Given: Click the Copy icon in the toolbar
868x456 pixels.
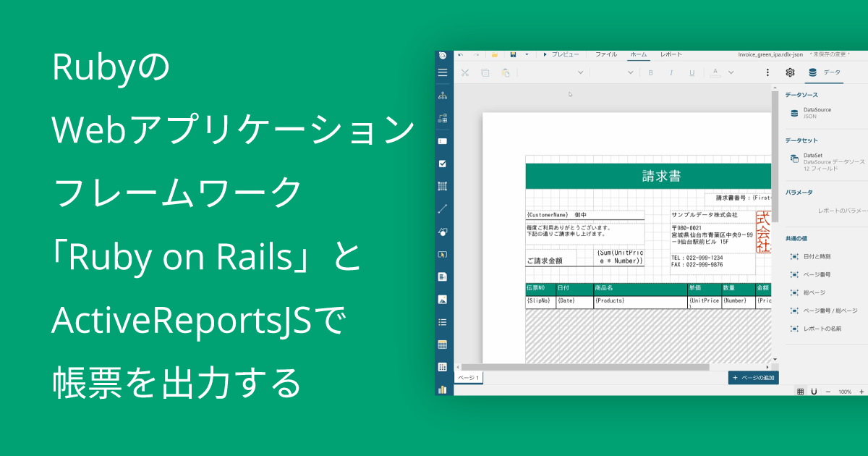Looking at the screenshot, I should (485, 72).
